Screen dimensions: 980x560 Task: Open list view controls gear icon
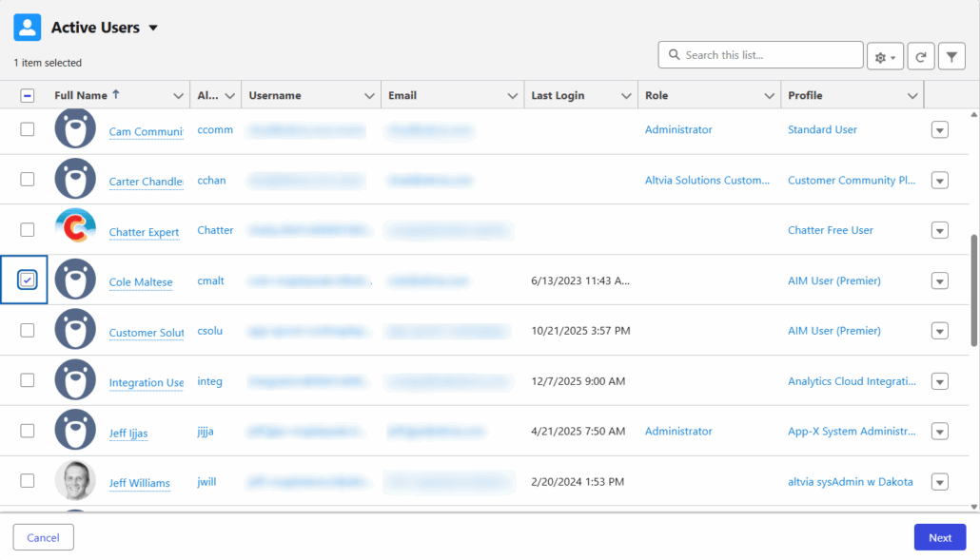click(x=885, y=57)
